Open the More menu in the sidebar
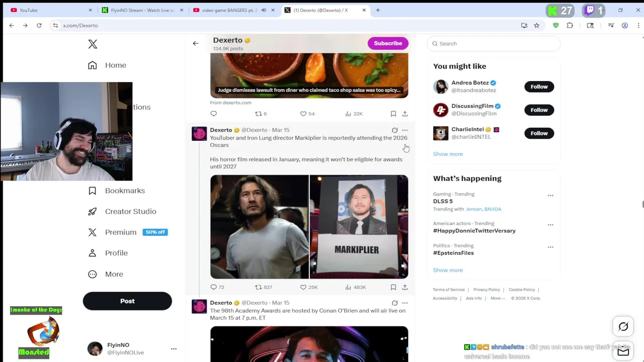This screenshot has height=362, width=644. tap(105, 274)
